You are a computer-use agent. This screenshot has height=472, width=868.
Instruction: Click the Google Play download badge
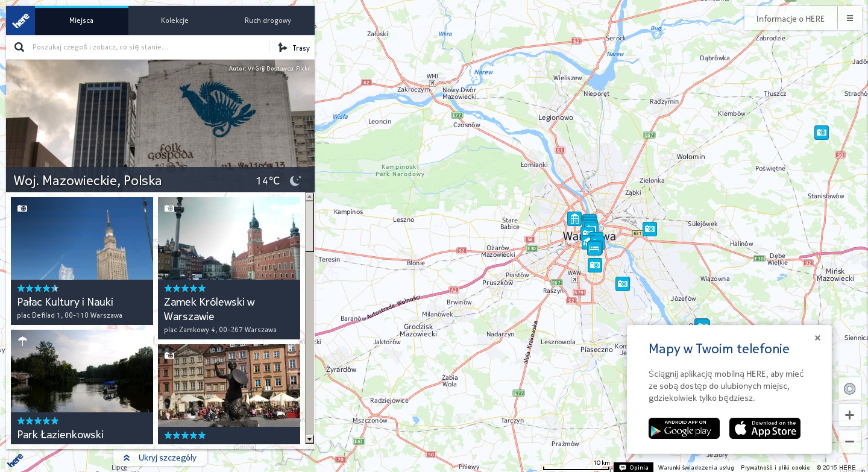pos(684,428)
